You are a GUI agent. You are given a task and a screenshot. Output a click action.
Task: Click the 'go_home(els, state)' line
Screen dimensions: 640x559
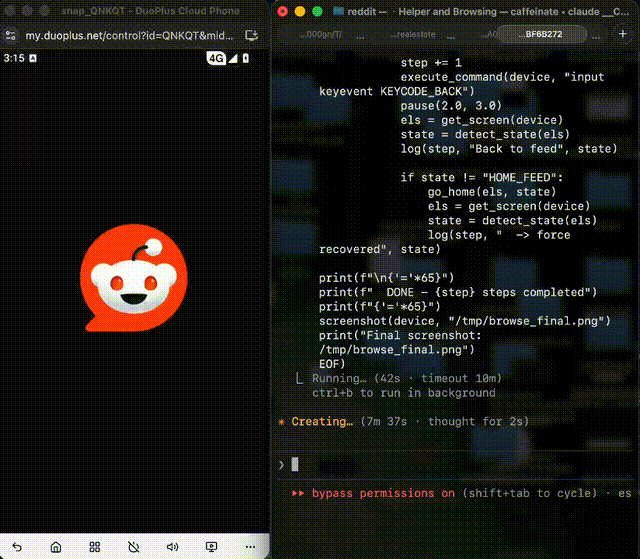click(x=492, y=192)
